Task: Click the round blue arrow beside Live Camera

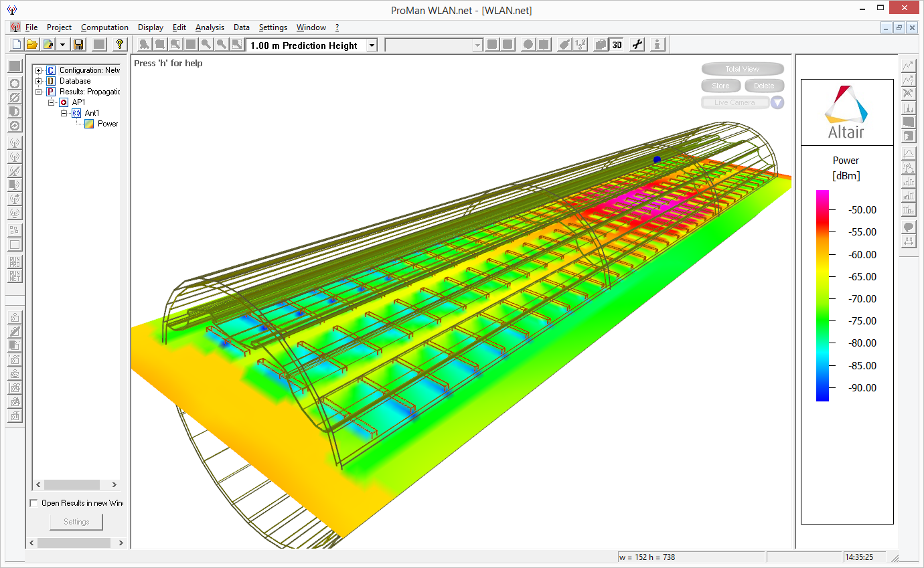Action: coord(777,102)
